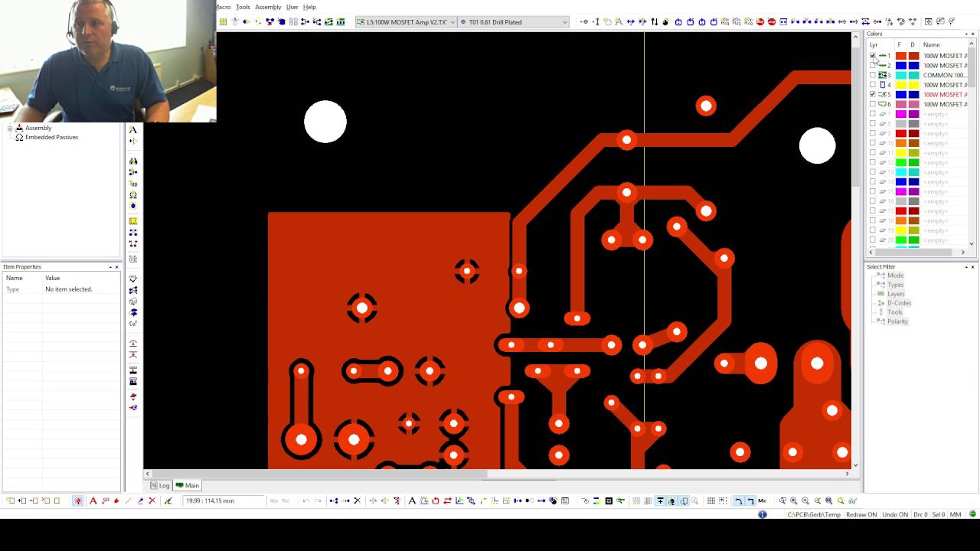The image size is (980, 551).
Task: Click the black 'A' icon in bottom toolbar
Action: pyautogui.click(x=412, y=500)
